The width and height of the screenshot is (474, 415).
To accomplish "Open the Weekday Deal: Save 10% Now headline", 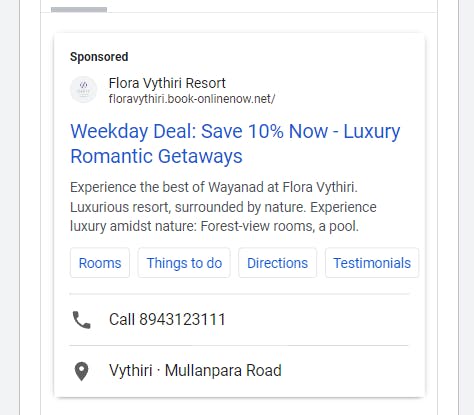I will pos(199,131).
